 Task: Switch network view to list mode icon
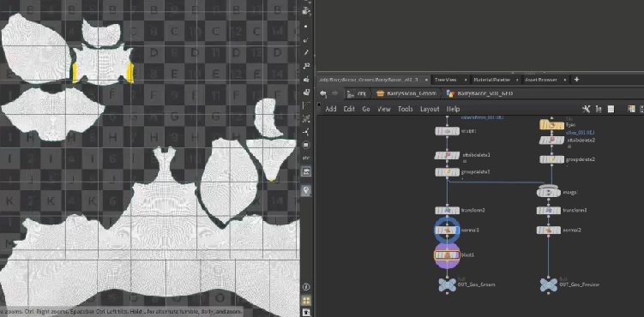pos(611,109)
